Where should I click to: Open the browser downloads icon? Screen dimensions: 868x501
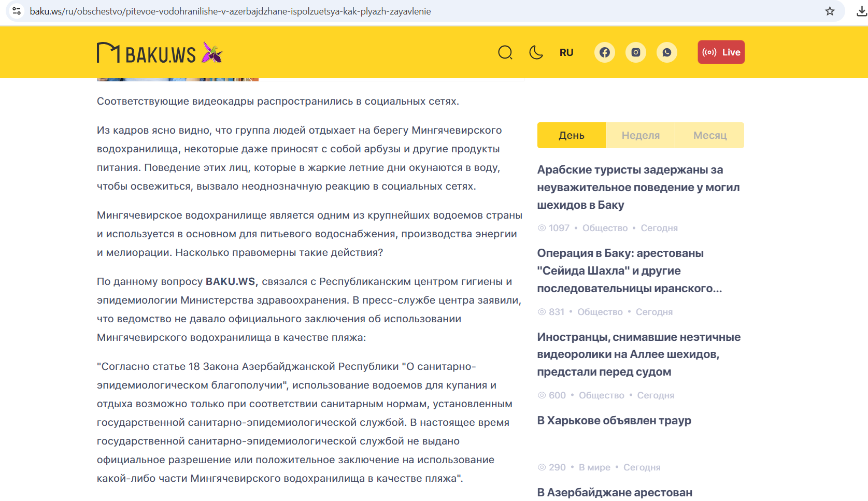click(x=861, y=11)
